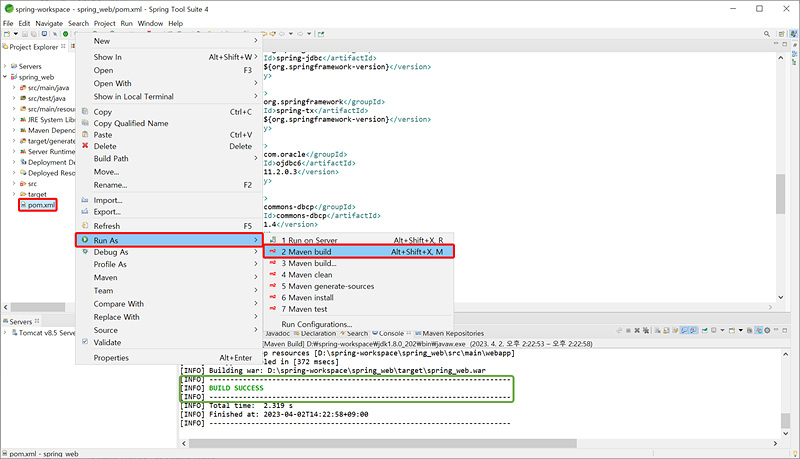
Task: Minimize the Console view panel
Action: point(776,330)
